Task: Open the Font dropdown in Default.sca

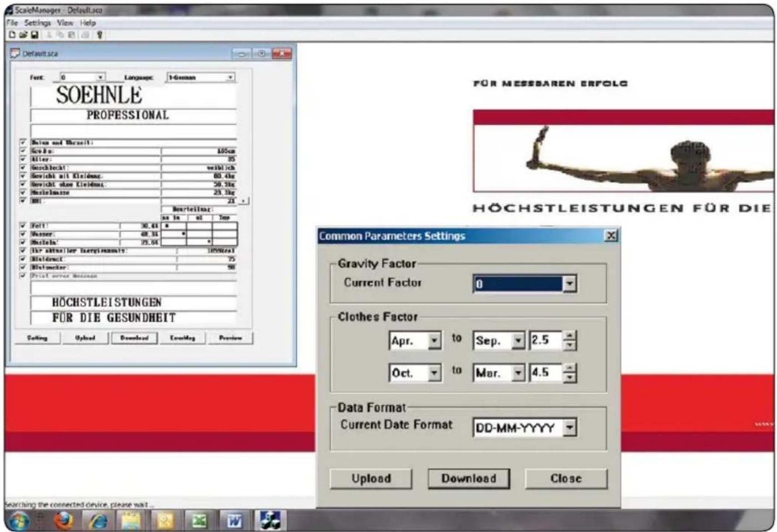Action: (101, 77)
